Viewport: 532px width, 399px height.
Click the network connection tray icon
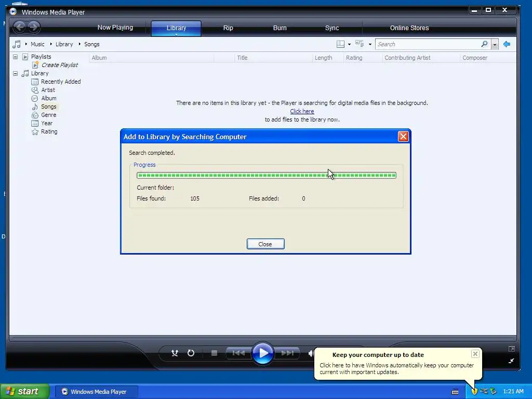pos(484,391)
